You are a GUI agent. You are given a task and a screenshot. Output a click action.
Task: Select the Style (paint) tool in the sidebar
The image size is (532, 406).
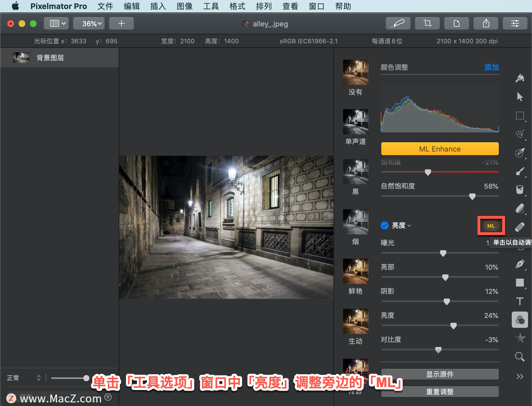tap(520, 78)
